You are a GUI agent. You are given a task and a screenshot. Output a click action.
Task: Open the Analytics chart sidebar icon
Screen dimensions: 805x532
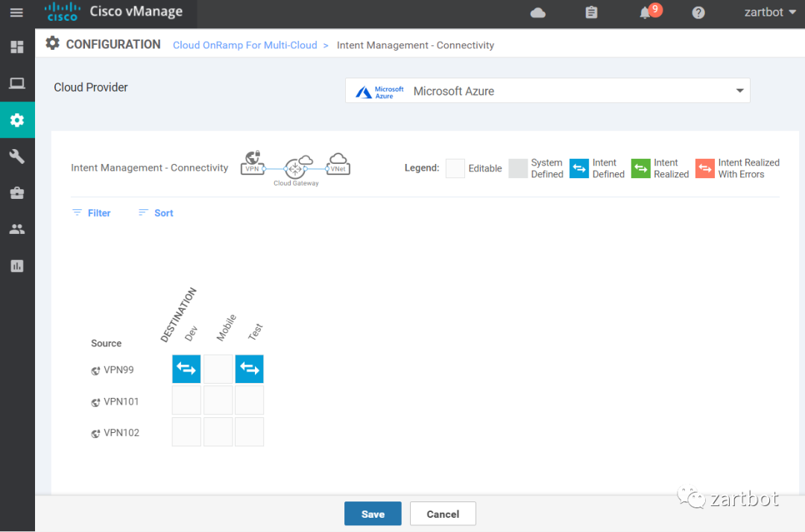(x=17, y=266)
